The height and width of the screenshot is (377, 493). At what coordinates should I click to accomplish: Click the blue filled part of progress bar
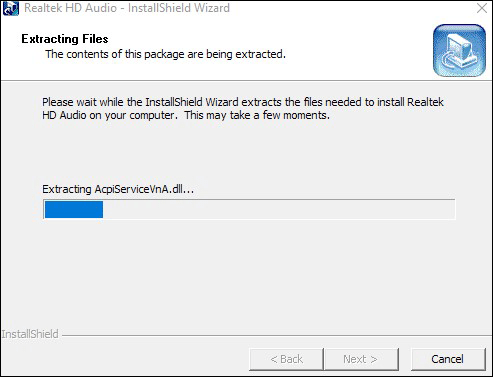pos(74,209)
